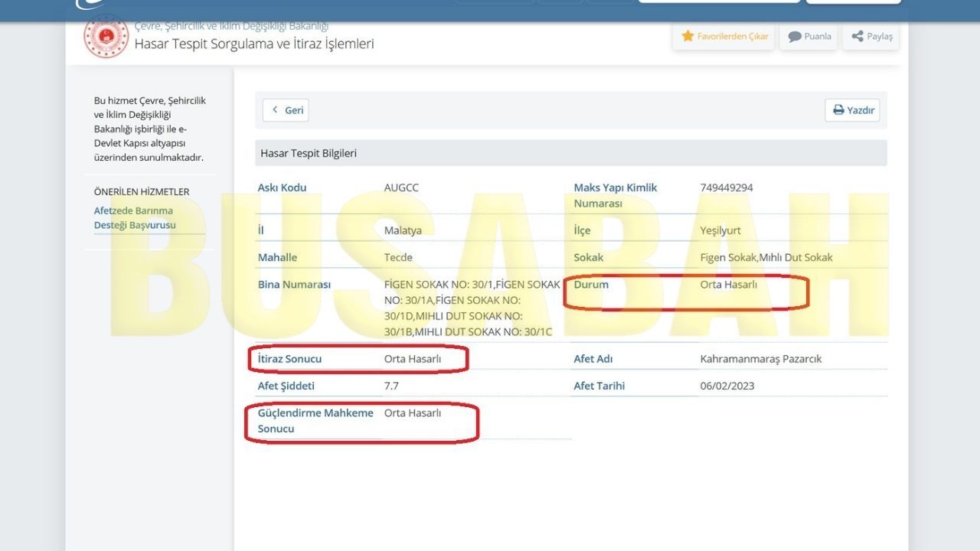The width and height of the screenshot is (980, 551).
Task: Click the Afet Tarihi value 06/02/2023
Action: coord(727,386)
